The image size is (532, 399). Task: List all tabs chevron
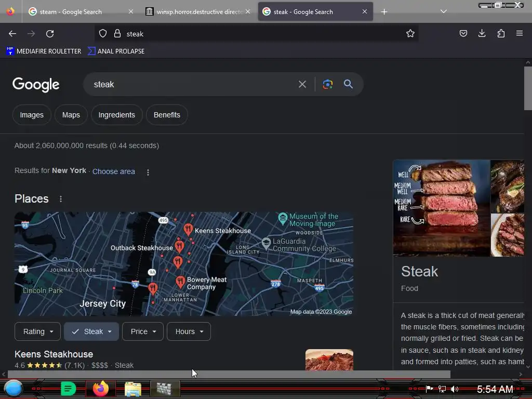pyautogui.click(x=444, y=11)
